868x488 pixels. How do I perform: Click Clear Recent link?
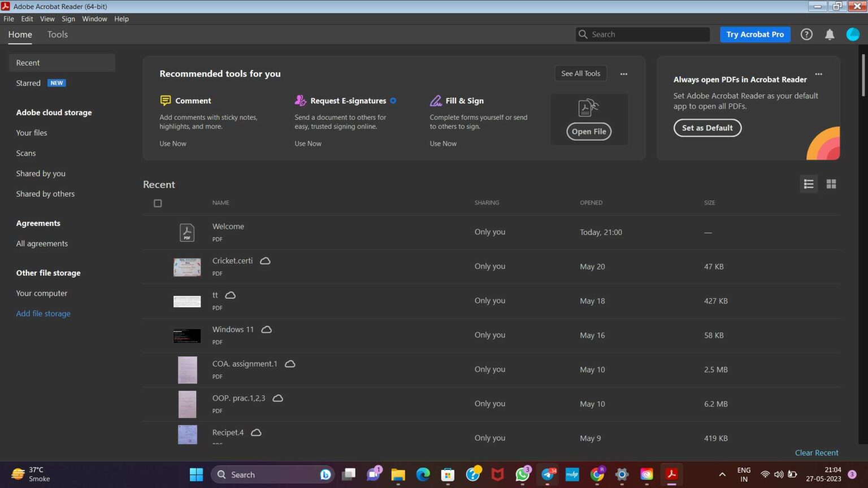pos(816,452)
